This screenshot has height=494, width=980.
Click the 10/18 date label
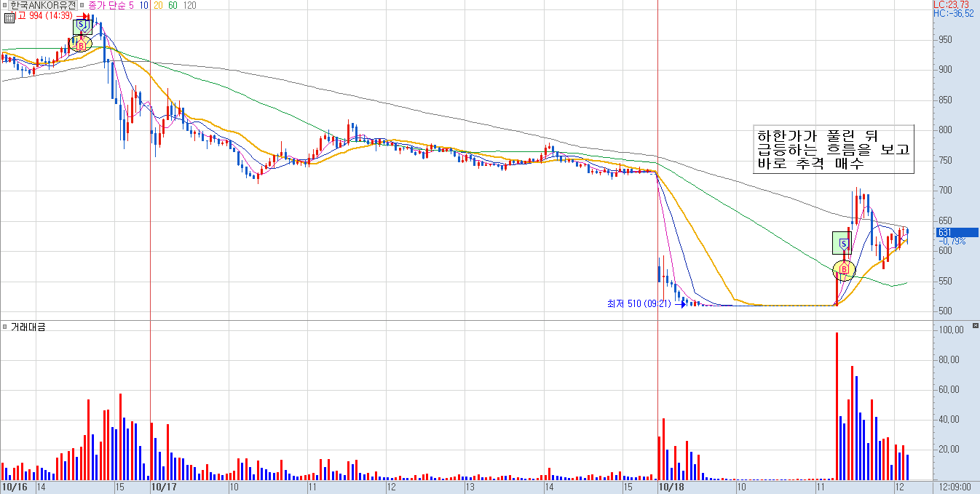(x=671, y=487)
